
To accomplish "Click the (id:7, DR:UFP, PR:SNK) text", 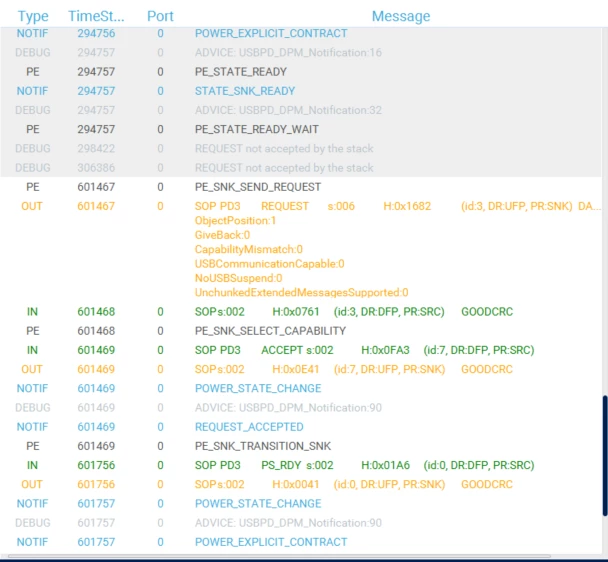I will (x=389, y=369).
